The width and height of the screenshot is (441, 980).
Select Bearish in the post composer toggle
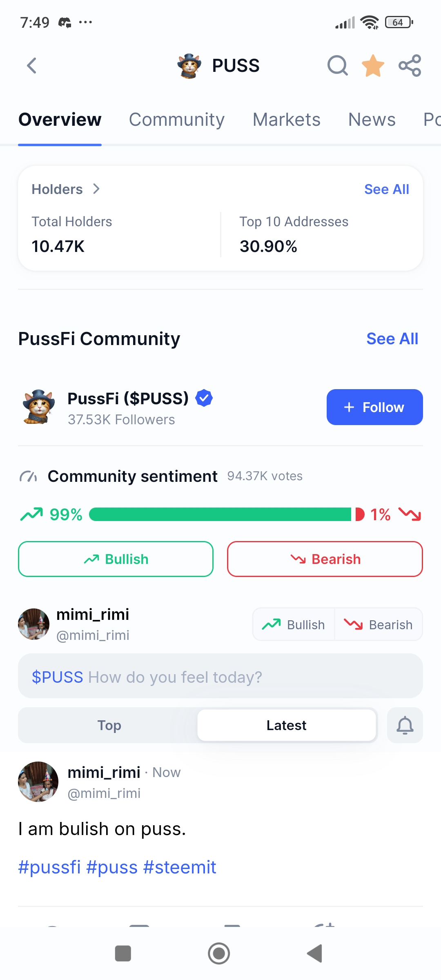coord(379,624)
